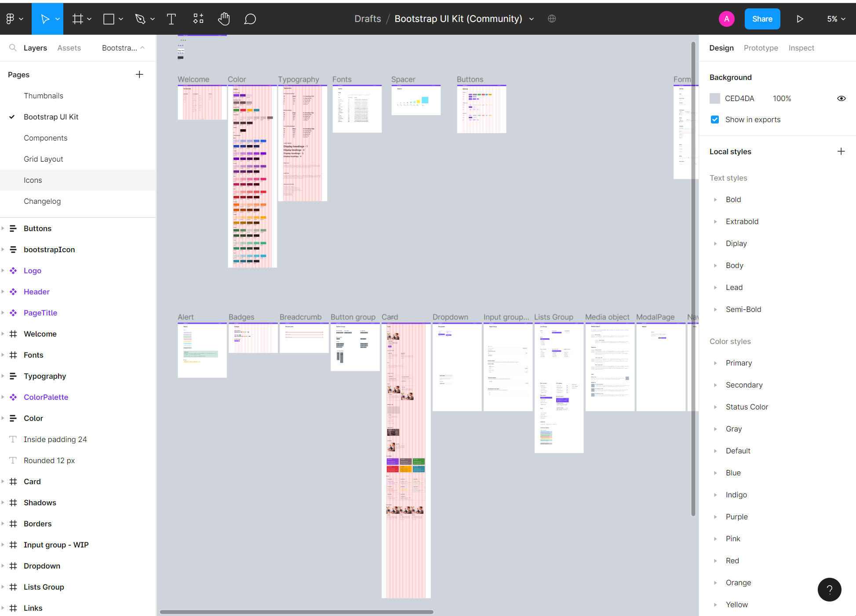Click the layers search magnifier icon
Screen dimensions: 856x616
(13, 48)
